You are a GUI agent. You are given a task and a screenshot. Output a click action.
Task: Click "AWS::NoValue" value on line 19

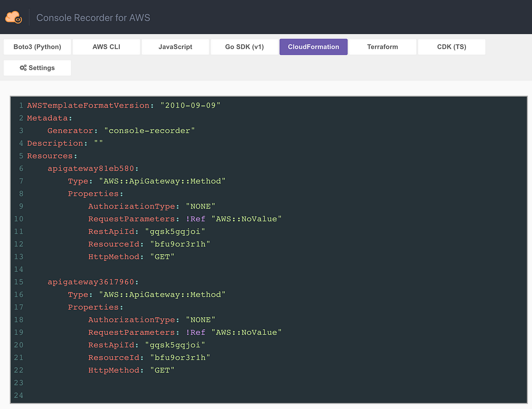pos(246,332)
